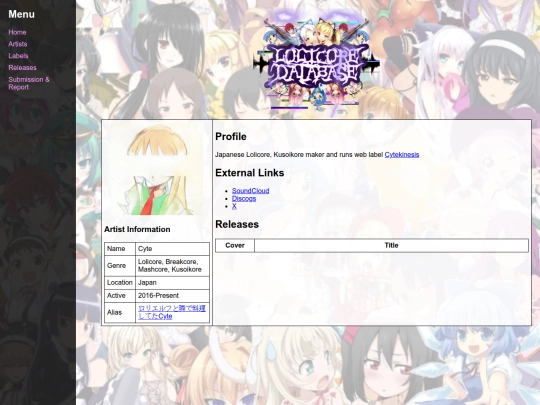Screen dimensions: 540x405
Task: Click the Title column header
Action: (x=391, y=246)
